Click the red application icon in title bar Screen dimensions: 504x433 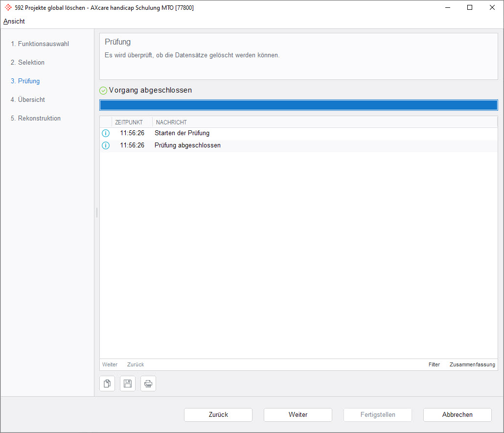pyautogui.click(x=8, y=7)
